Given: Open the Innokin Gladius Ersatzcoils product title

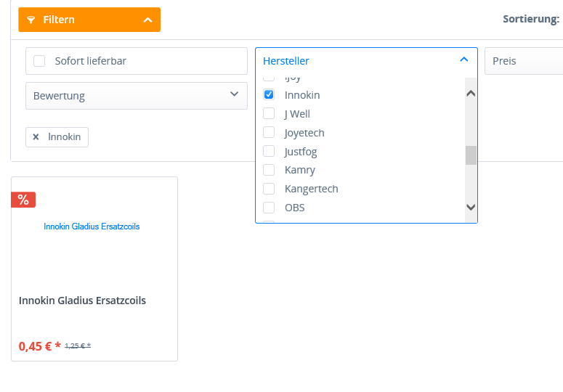Looking at the screenshot, I should click(x=82, y=301).
